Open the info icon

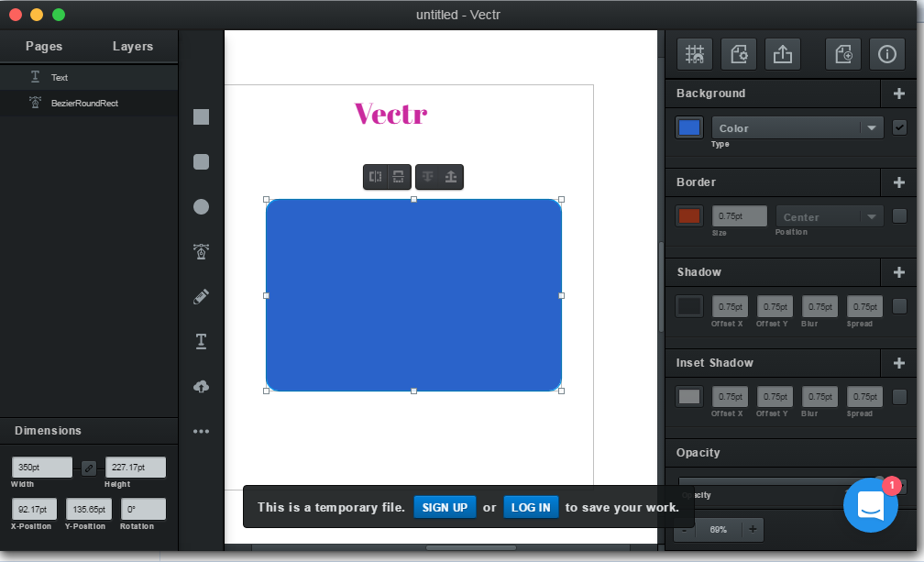(887, 54)
